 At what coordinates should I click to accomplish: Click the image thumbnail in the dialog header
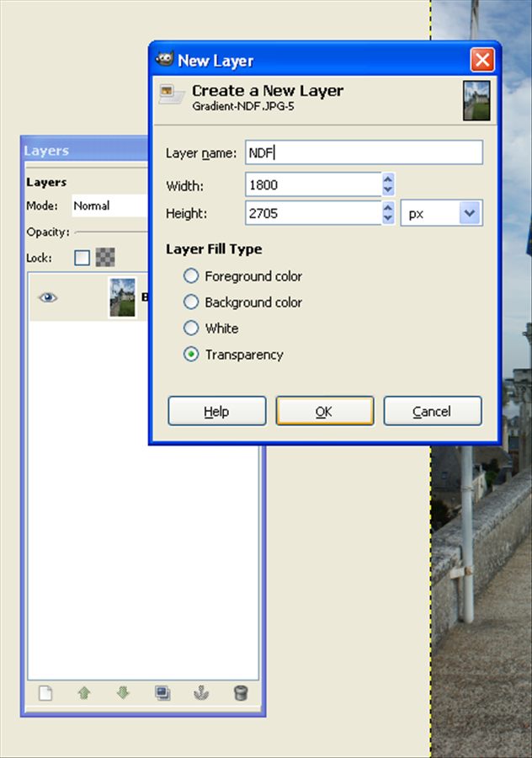tap(476, 100)
